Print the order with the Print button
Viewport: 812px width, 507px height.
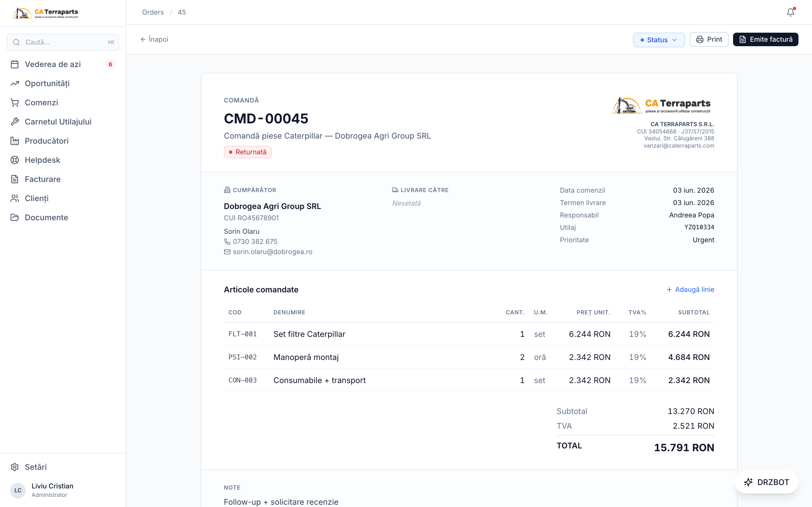pyautogui.click(x=709, y=39)
